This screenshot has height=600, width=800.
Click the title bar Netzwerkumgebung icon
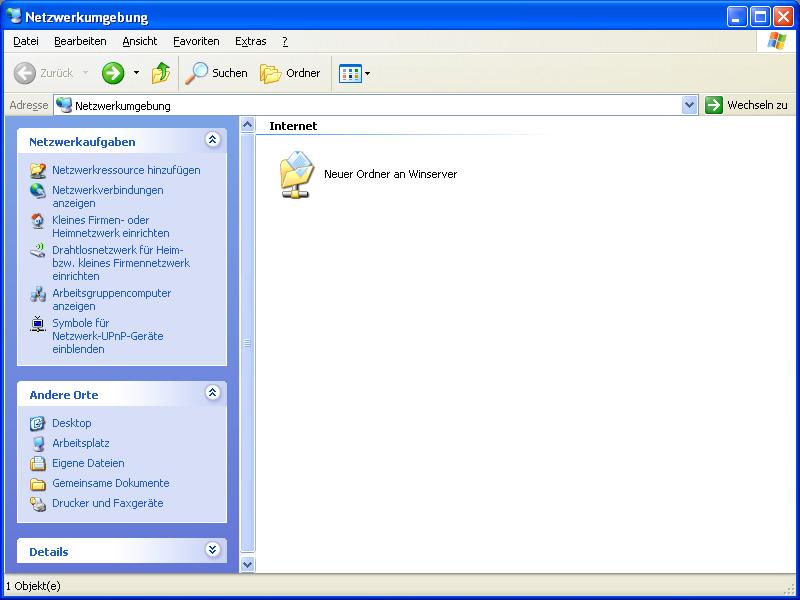pyautogui.click(x=14, y=16)
